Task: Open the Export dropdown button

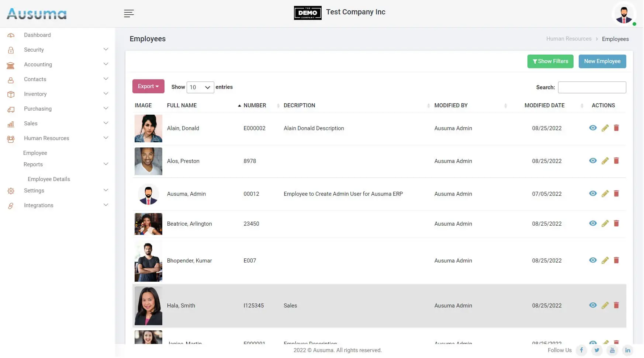Action: [x=148, y=86]
